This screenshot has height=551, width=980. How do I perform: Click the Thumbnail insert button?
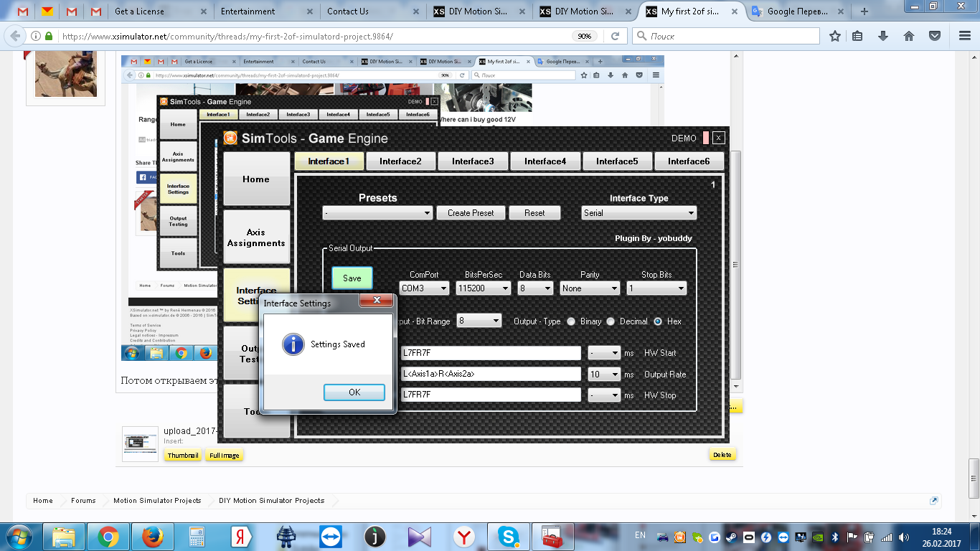tap(183, 456)
